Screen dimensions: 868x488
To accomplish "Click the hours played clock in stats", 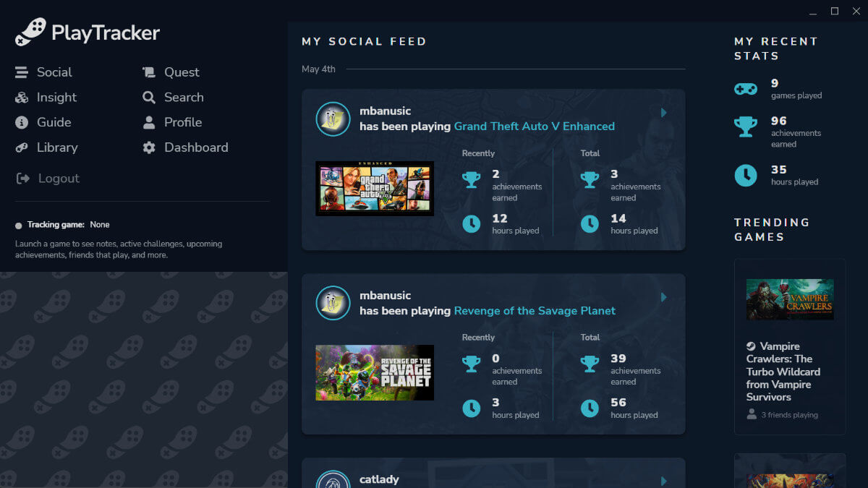I will tap(746, 176).
